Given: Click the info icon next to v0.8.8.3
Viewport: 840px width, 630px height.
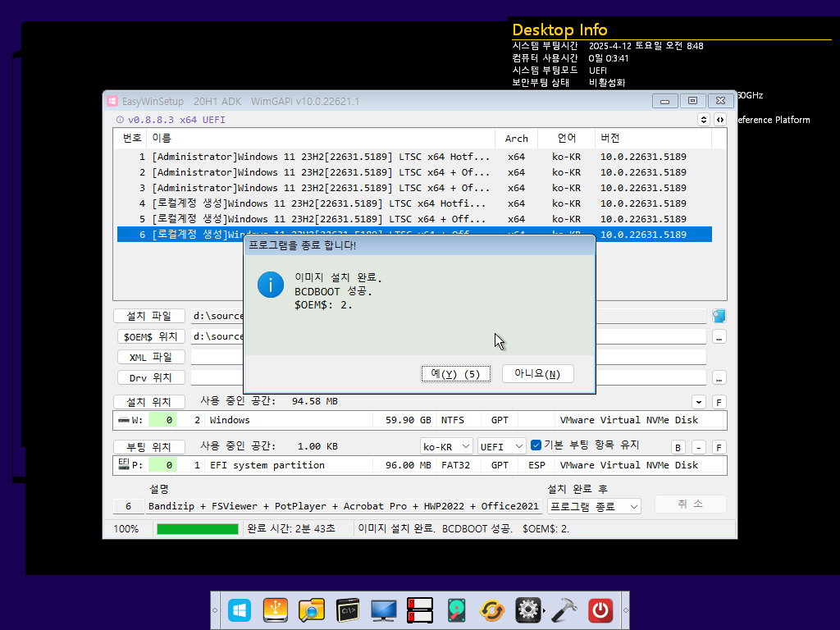Looking at the screenshot, I should click(120, 120).
